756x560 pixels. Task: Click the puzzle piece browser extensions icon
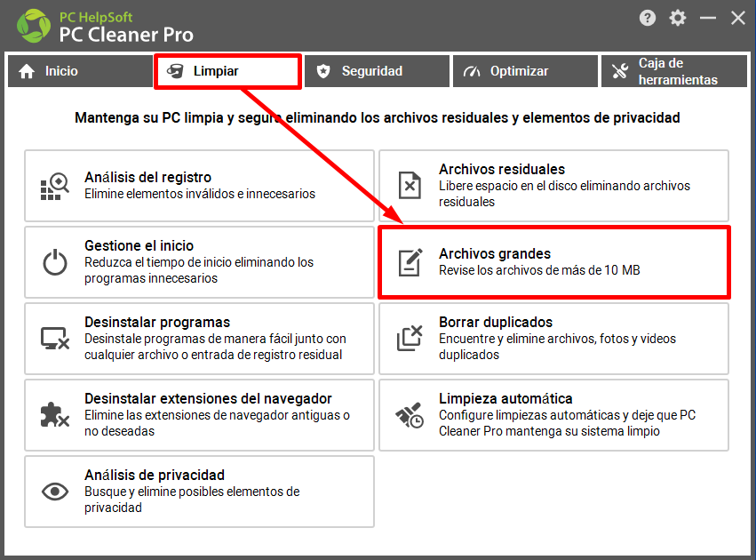[x=54, y=415]
